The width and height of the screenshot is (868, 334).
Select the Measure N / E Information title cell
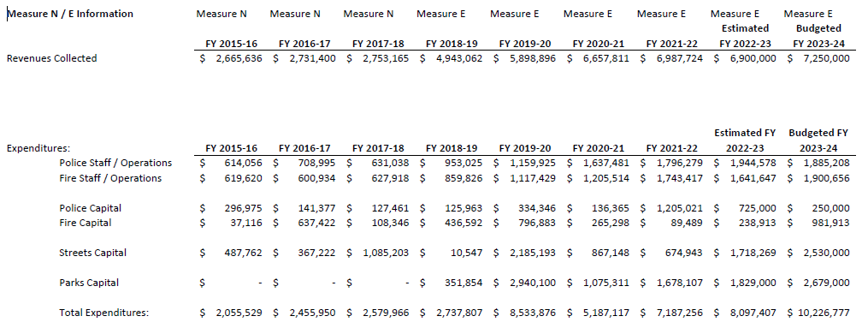coord(70,14)
